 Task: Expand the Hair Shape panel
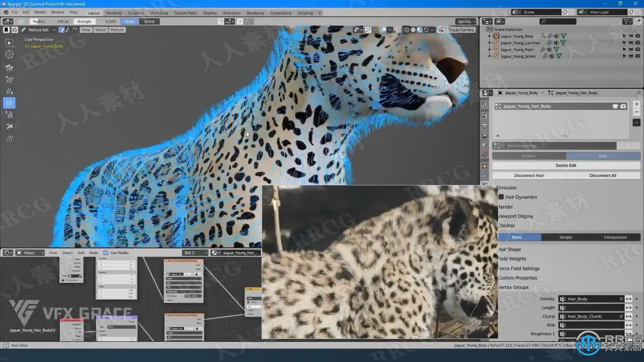509,249
